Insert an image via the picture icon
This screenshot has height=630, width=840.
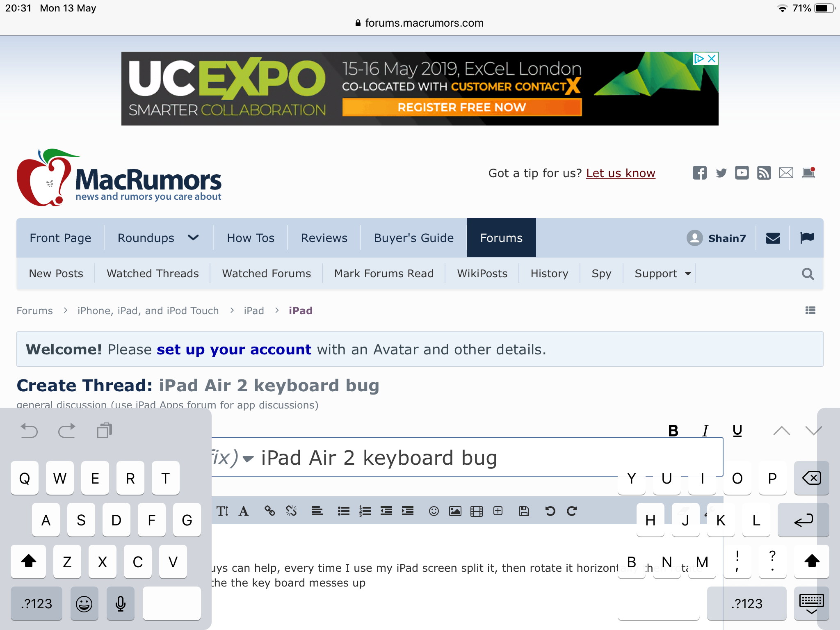pos(455,511)
